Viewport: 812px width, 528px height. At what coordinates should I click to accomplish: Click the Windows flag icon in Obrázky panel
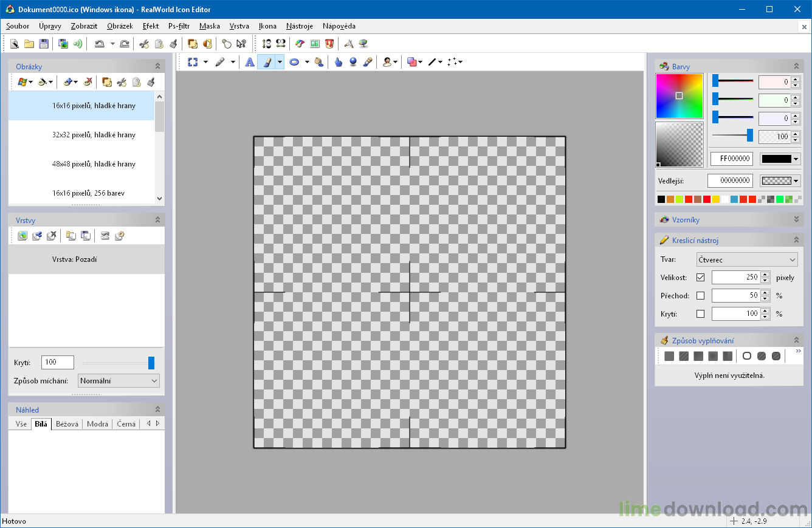point(22,82)
